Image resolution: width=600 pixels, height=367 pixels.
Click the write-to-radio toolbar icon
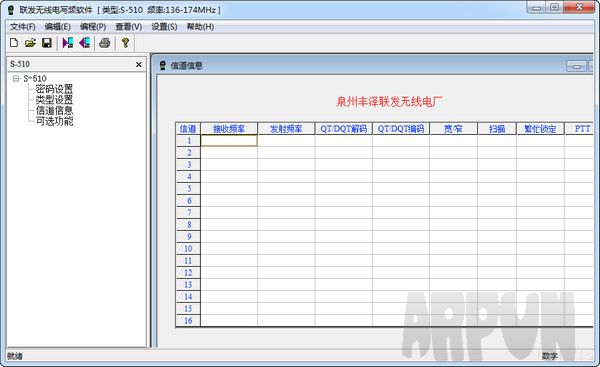(85, 43)
